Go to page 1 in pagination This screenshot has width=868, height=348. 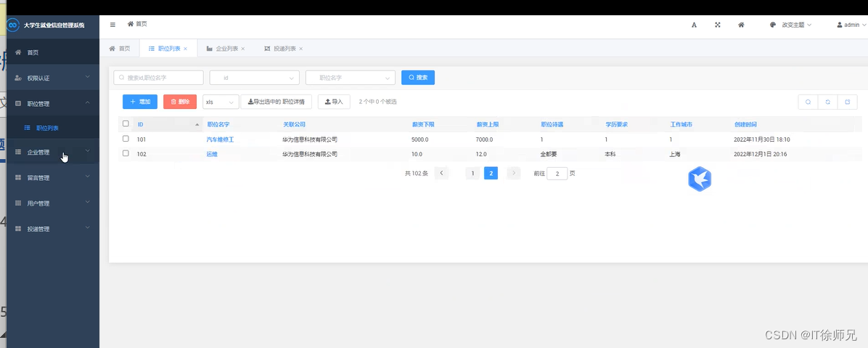(472, 174)
